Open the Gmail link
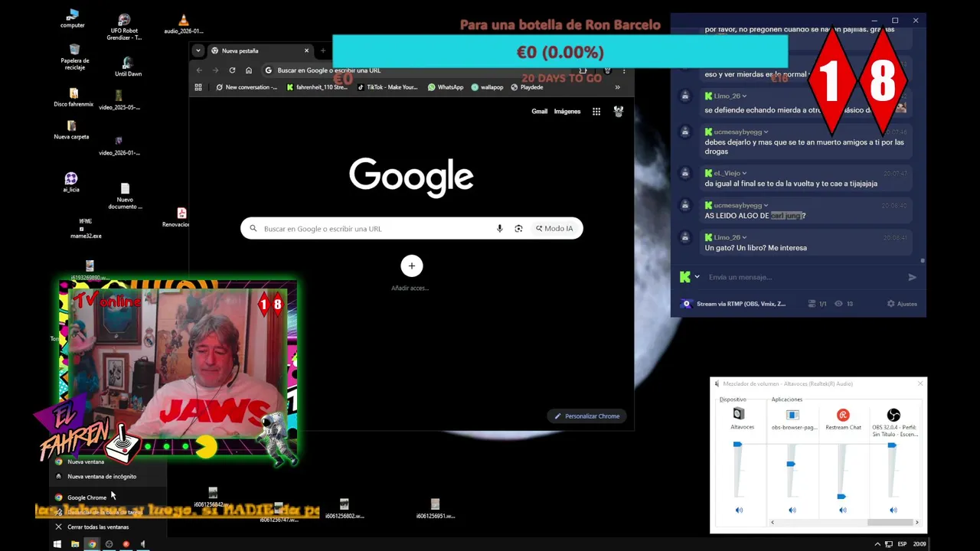The image size is (980, 551). tap(540, 111)
